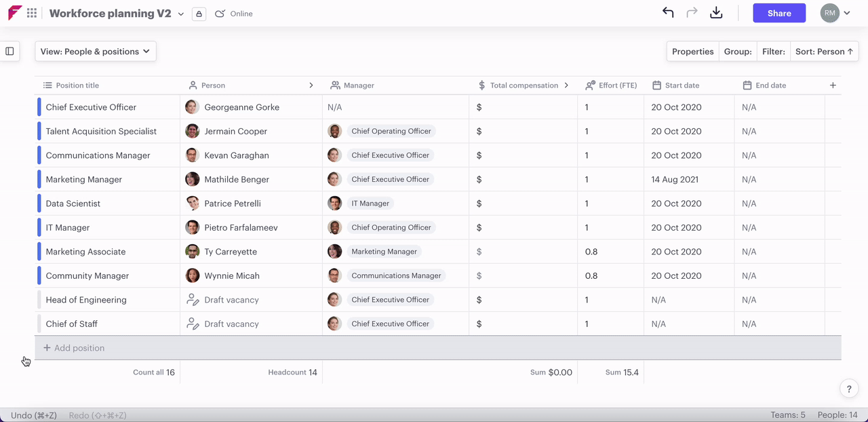Click the download icon in header

[716, 13]
